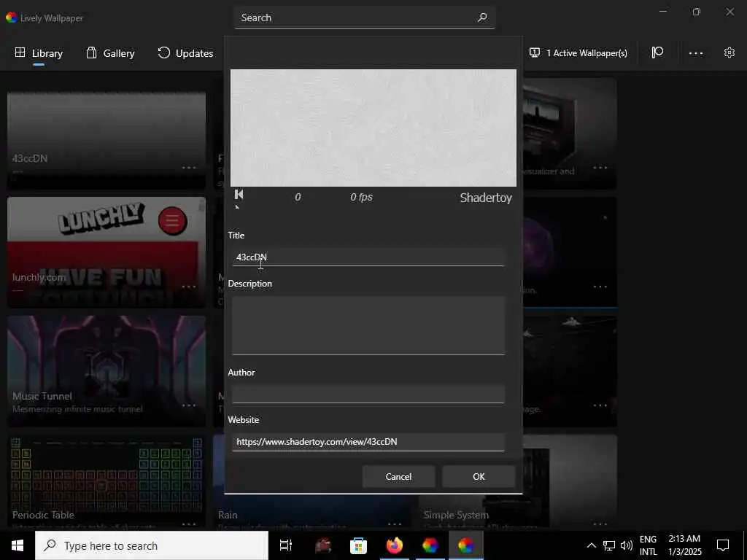This screenshot has width=747, height=560.
Task: Click the Shadertoy label under the preview
Action: click(486, 198)
